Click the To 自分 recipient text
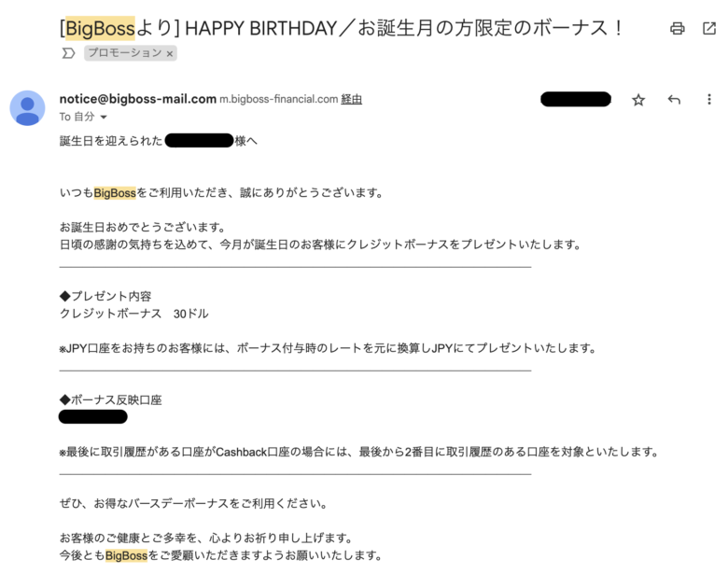728x588 pixels. coord(77,117)
